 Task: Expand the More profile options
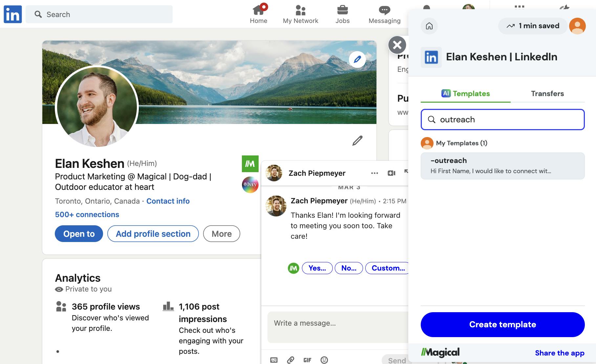[222, 234]
